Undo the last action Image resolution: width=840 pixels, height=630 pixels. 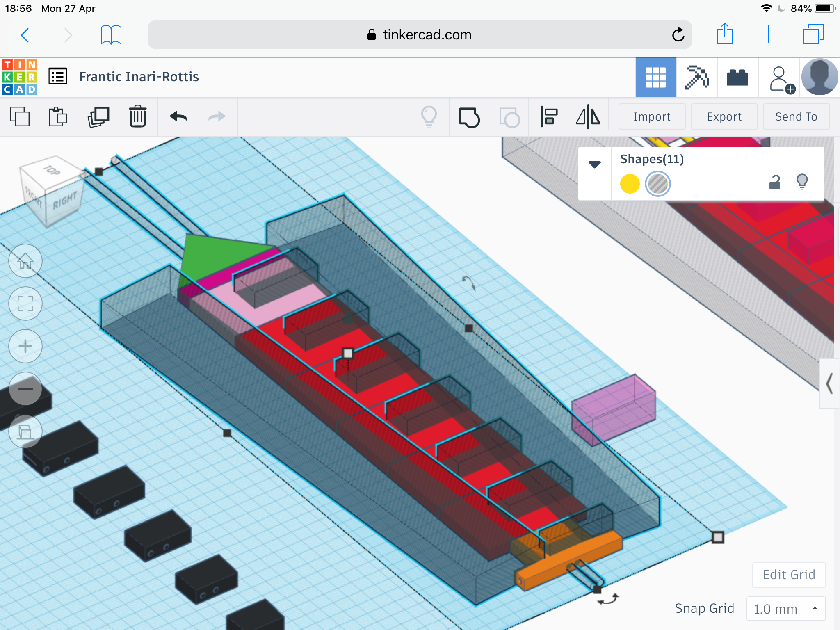[x=178, y=117]
